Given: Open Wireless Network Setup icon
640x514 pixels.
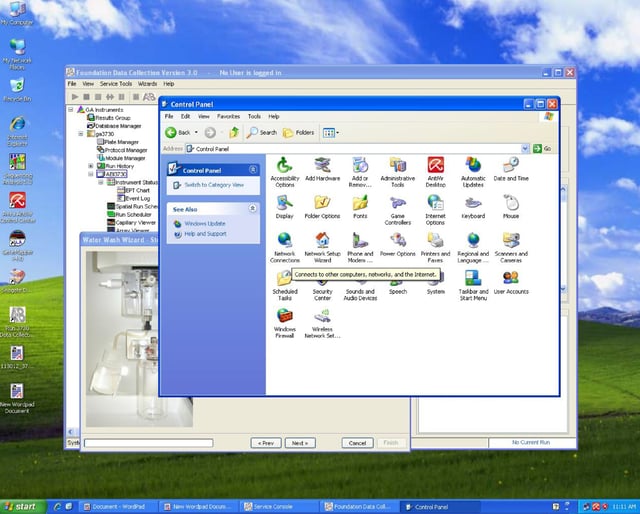Looking at the screenshot, I should point(322,323).
